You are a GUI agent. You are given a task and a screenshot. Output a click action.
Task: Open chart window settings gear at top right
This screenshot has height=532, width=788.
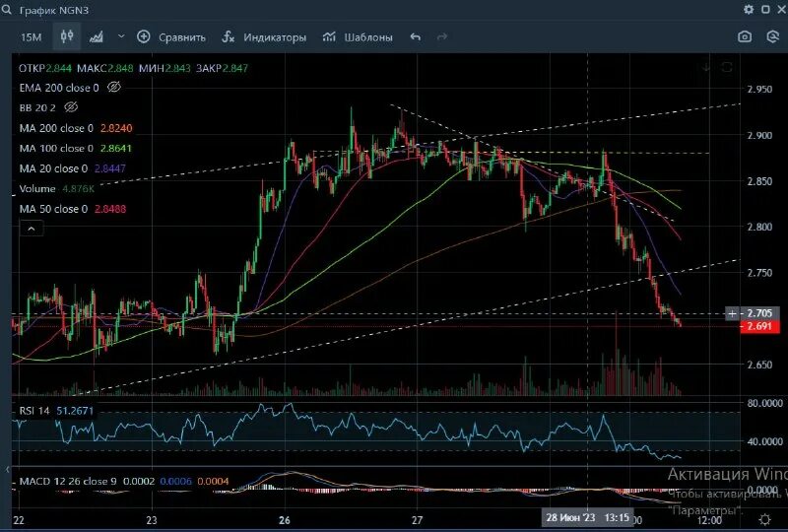pos(749,10)
